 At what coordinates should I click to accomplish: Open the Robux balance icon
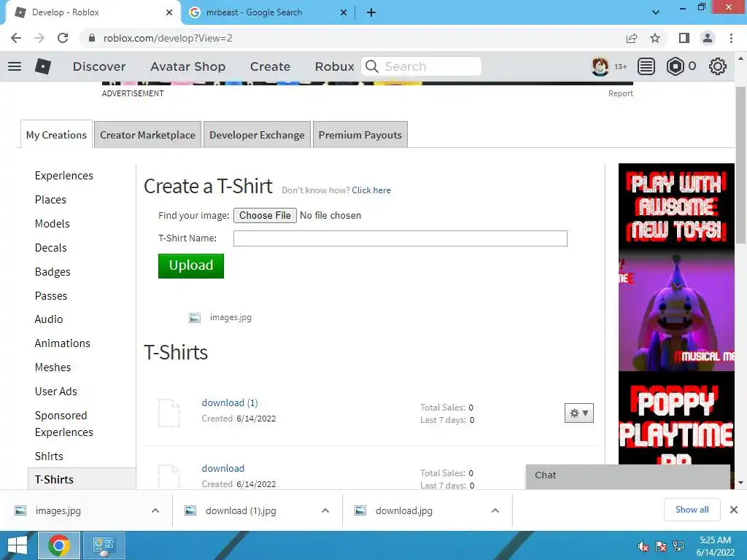coord(675,66)
